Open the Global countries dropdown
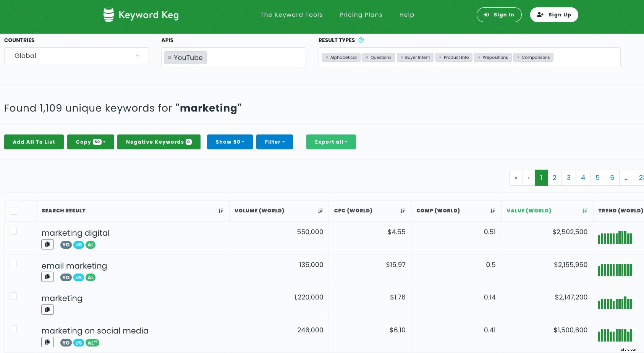This screenshot has width=644, height=353. (x=76, y=56)
